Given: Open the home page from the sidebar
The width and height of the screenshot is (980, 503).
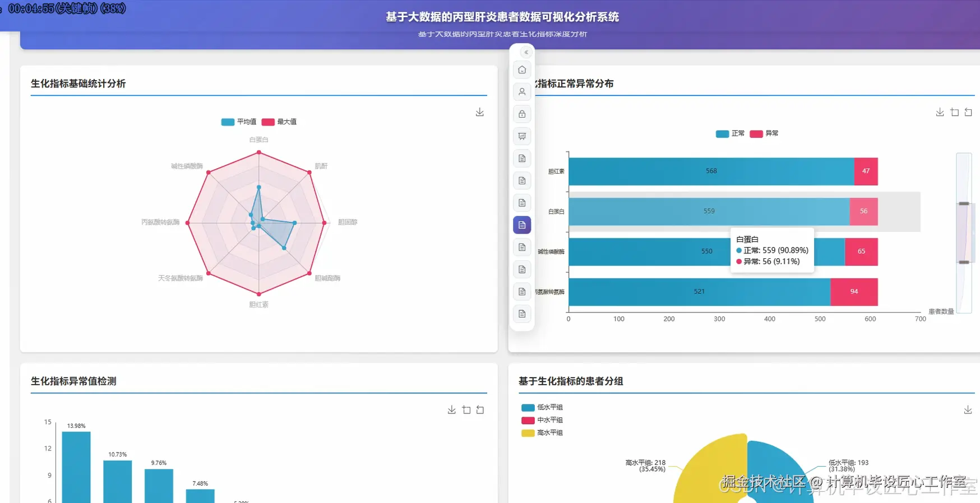Looking at the screenshot, I should pyautogui.click(x=522, y=69).
